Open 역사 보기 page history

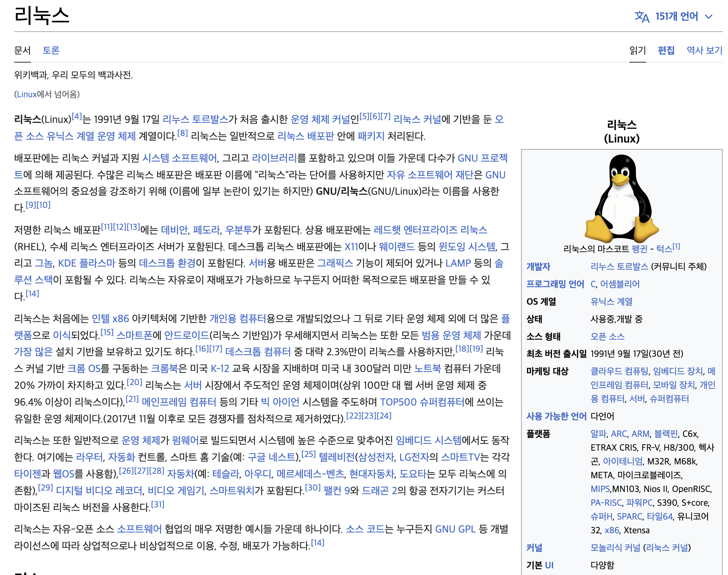click(x=704, y=50)
